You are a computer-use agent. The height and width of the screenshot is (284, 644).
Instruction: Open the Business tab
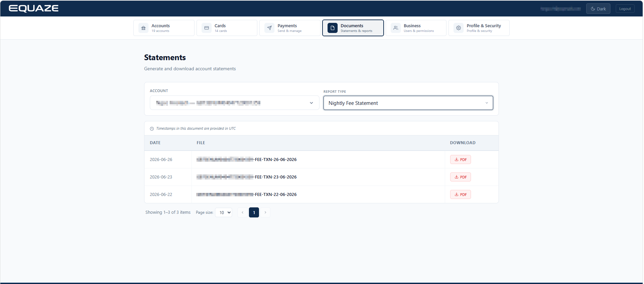click(416, 28)
